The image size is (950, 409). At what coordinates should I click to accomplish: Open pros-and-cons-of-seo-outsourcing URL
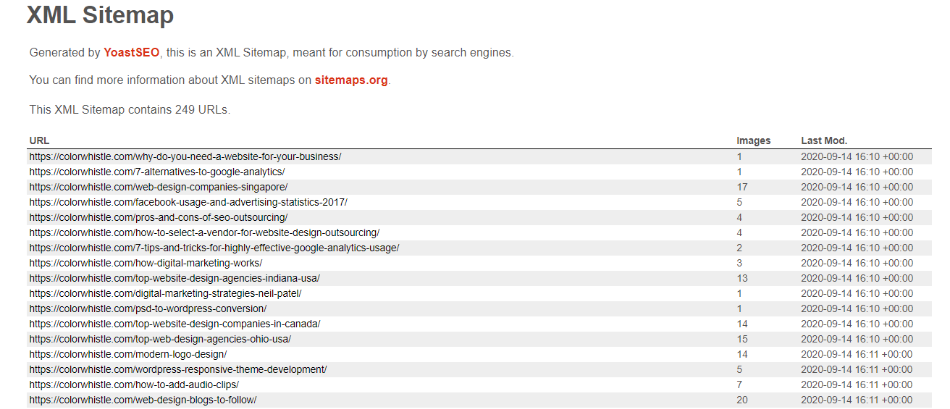158,217
